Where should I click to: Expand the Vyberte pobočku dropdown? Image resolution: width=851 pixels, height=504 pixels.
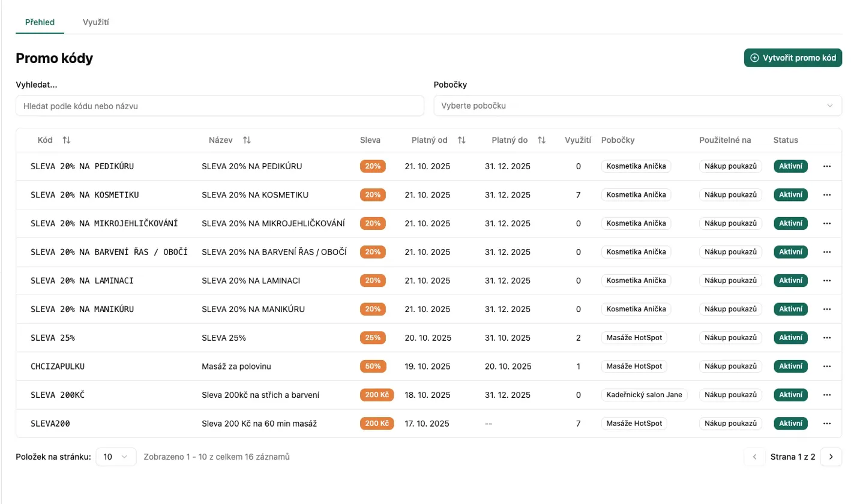click(x=637, y=106)
